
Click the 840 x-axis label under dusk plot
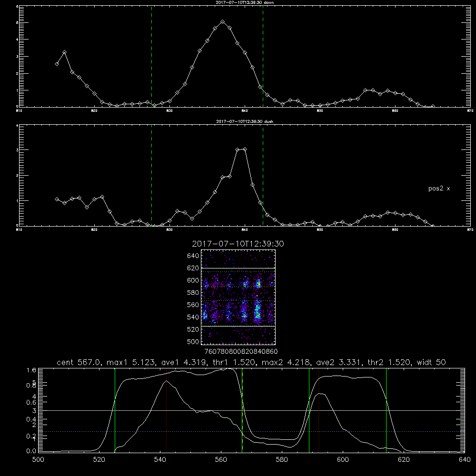click(x=245, y=230)
